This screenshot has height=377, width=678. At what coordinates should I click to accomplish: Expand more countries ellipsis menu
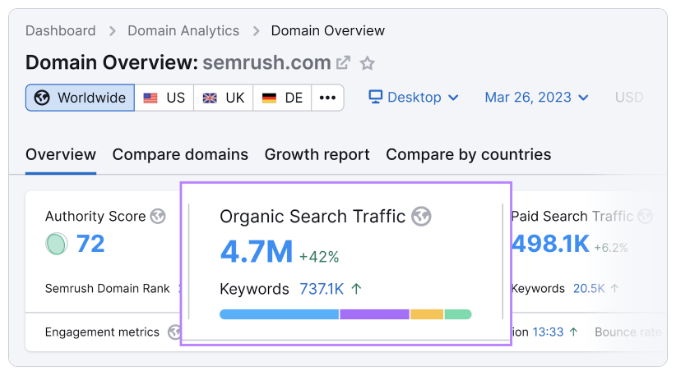point(328,98)
